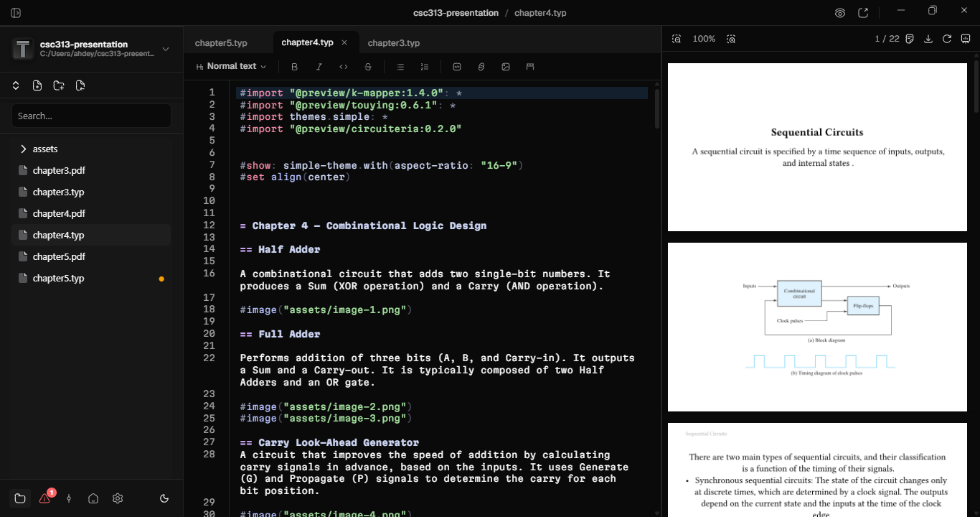Image resolution: width=980 pixels, height=517 pixels.
Task: Open chapter4.pdf in file tree
Action: [91, 213]
